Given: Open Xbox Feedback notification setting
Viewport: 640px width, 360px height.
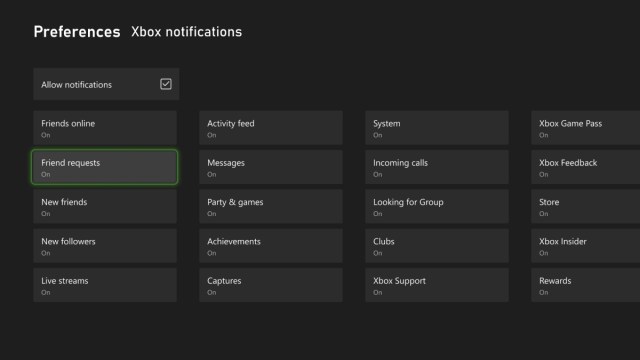Looking at the screenshot, I should point(586,167).
